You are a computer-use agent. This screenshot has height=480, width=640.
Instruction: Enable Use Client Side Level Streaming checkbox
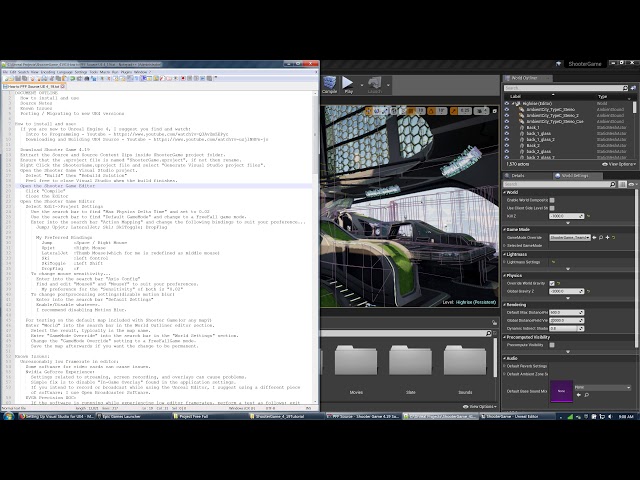(552, 208)
